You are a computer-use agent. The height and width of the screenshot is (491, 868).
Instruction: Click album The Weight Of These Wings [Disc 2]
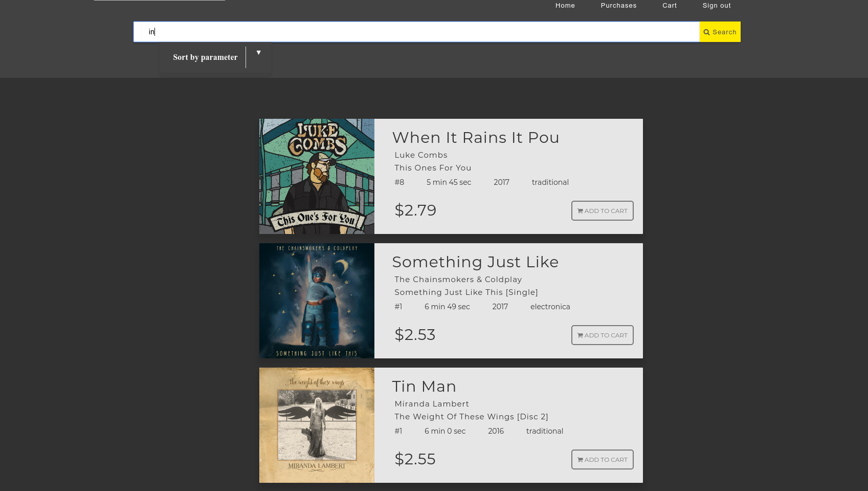point(471,417)
